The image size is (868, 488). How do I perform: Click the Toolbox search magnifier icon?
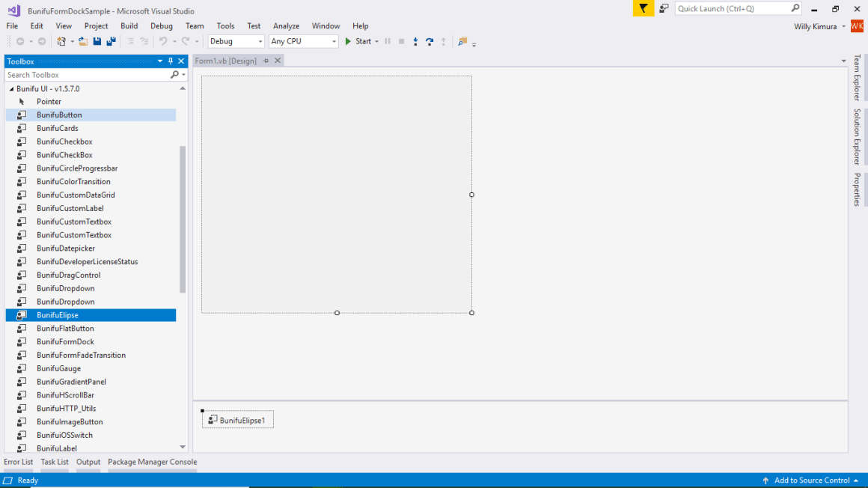(175, 75)
